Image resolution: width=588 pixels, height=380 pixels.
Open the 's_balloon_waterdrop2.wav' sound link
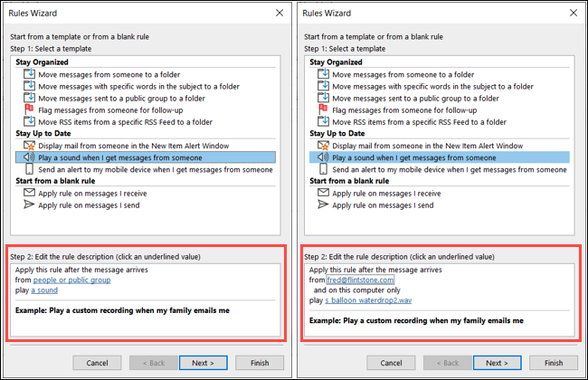368,300
